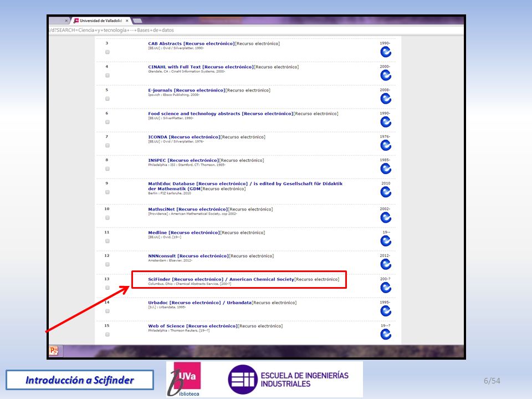Open the e-resource icon for Web of Science
532x399 pixels.
coord(386,335)
